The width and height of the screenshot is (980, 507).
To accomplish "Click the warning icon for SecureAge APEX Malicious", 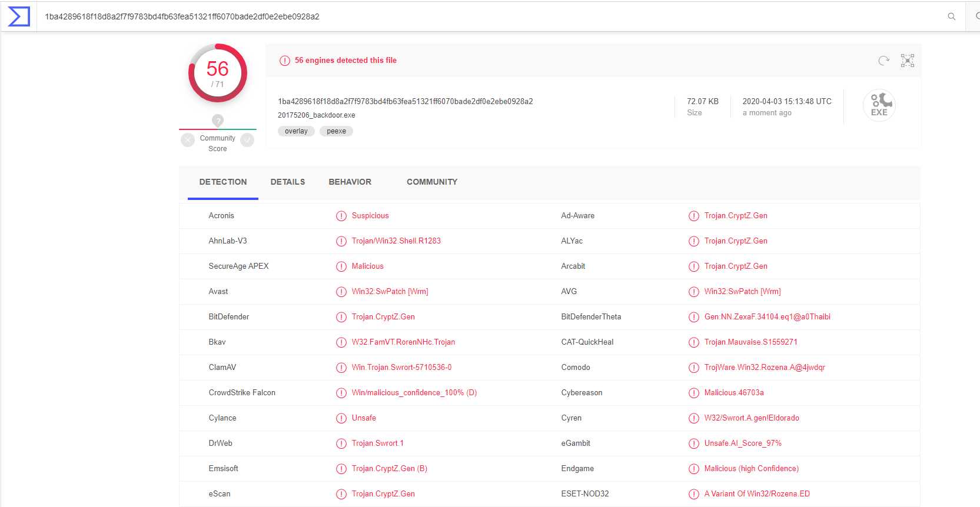I will (x=341, y=266).
